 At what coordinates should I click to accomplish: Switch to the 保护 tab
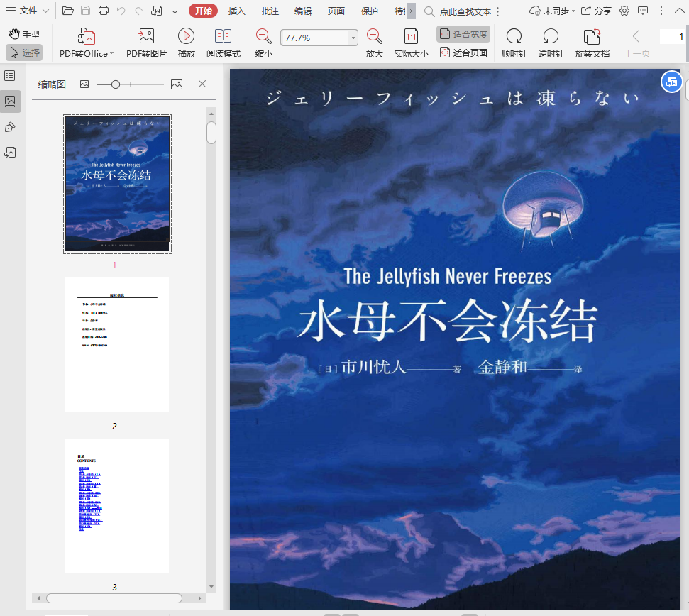coord(370,11)
